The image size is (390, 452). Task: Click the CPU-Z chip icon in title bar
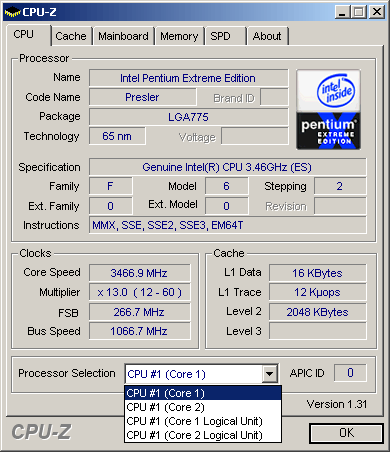click(x=12, y=13)
